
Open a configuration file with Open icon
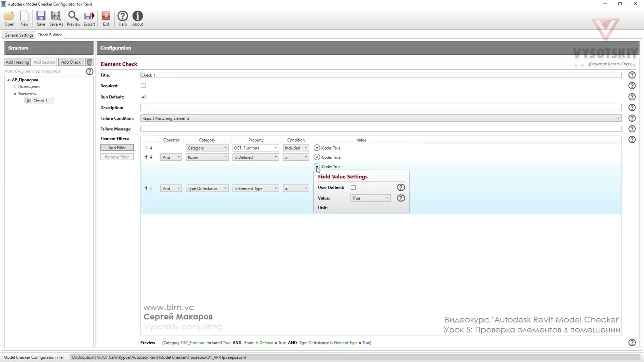pyautogui.click(x=9, y=19)
